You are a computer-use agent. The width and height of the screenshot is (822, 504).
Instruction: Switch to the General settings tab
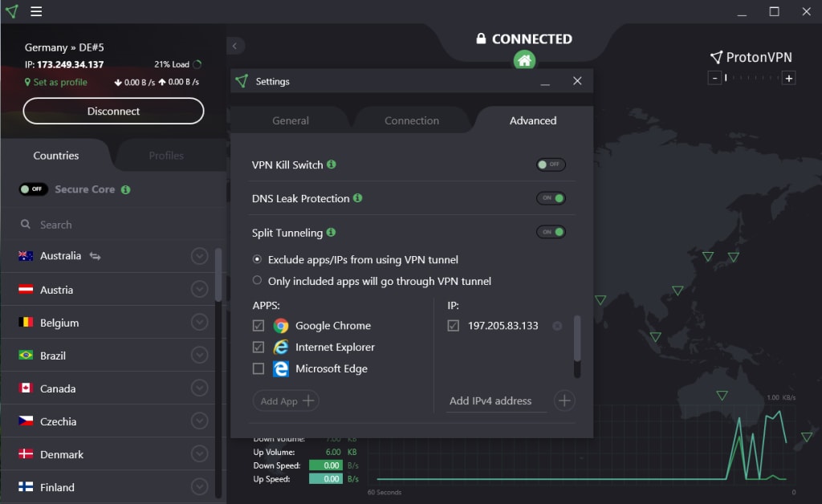291,120
